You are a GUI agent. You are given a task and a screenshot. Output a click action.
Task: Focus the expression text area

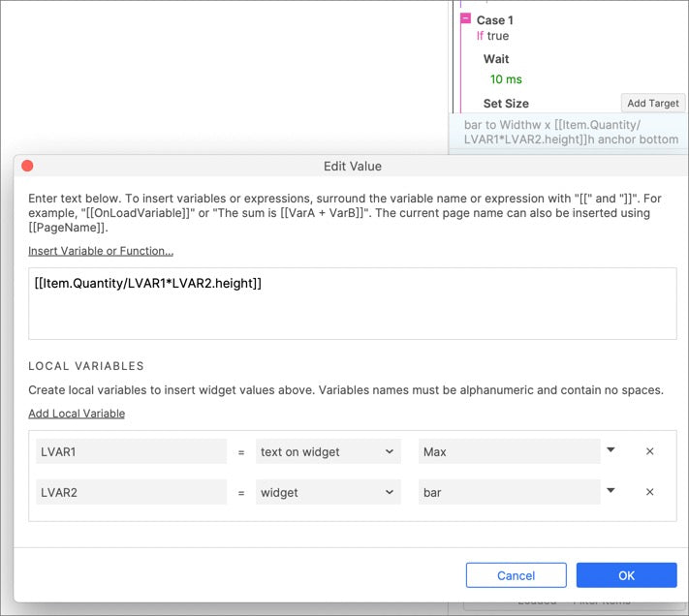353,303
